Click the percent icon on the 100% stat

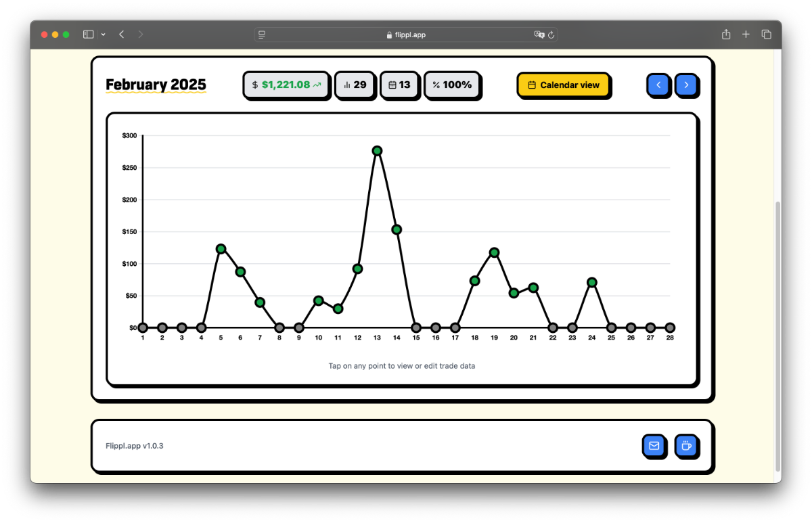coord(437,85)
